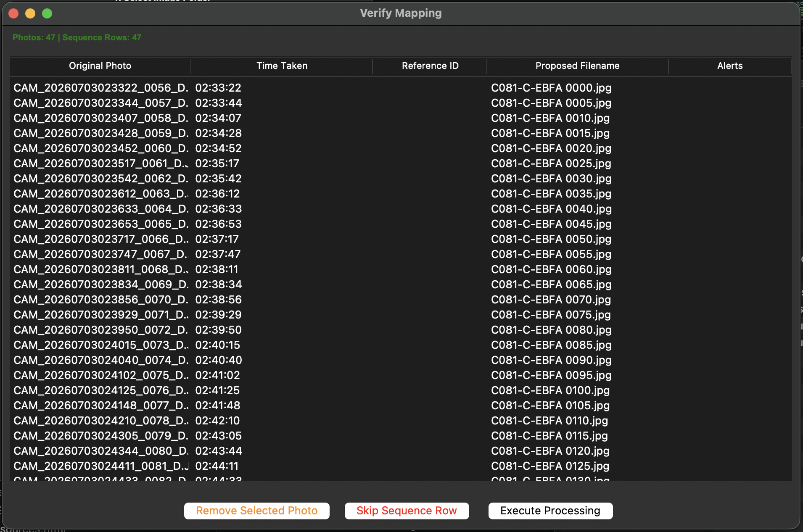The height and width of the screenshot is (532, 803).
Task: Click the Photos: 47 | Sequence Rows: 47 status
Action: 77,37
